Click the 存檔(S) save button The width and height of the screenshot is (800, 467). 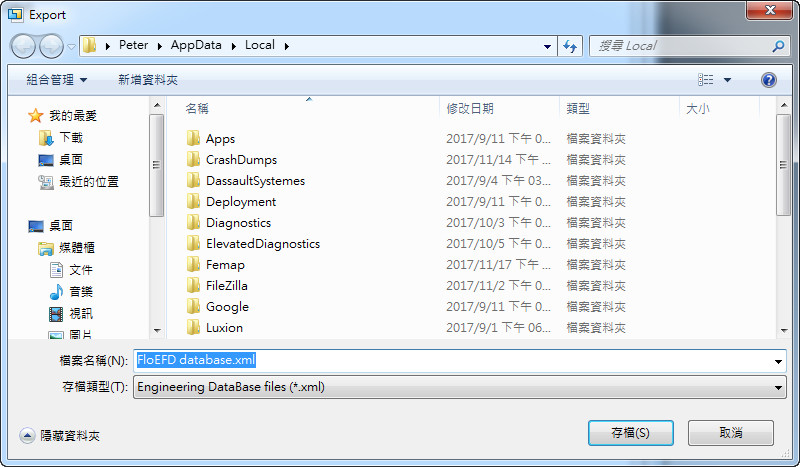point(630,433)
